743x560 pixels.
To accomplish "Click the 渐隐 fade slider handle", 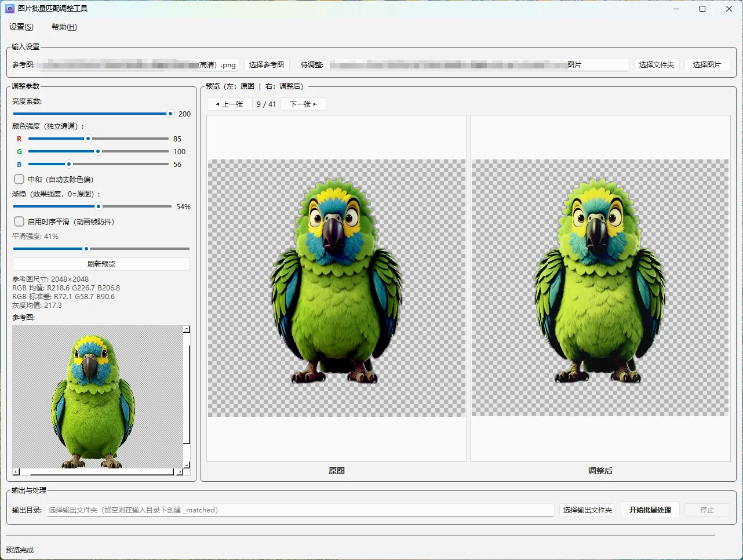I will coord(99,206).
